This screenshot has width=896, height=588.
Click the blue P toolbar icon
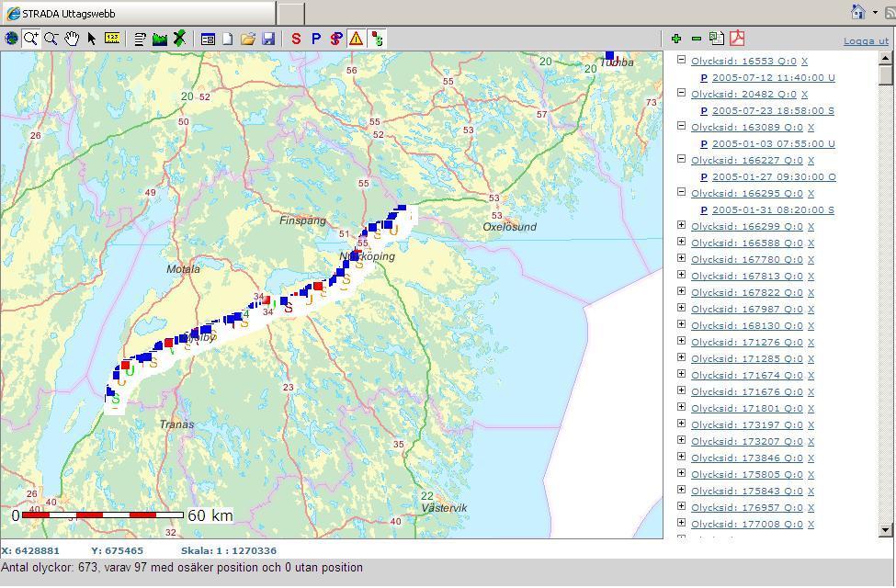point(316,39)
